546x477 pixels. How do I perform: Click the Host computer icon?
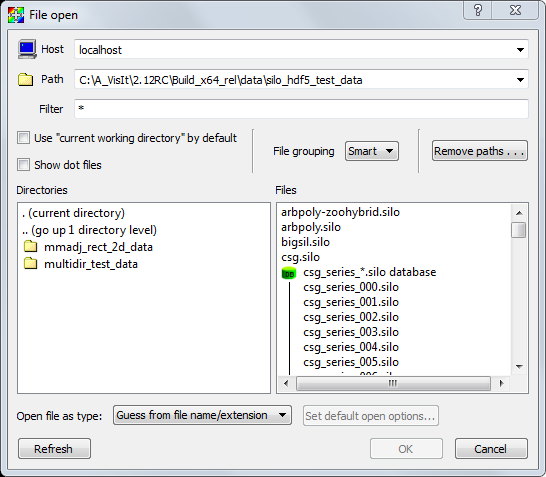(x=27, y=49)
